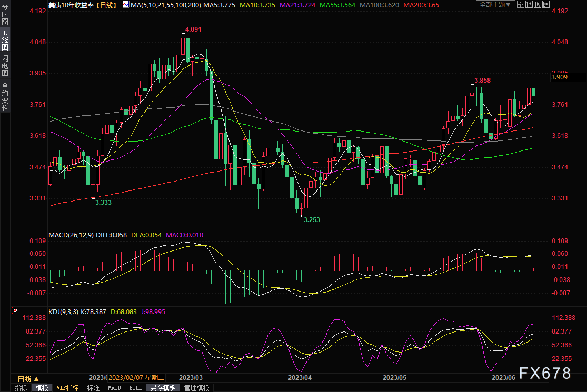This screenshot has width=587, height=392.
Task: Select the 模板 bottom tab
Action: pyautogui.click(x=42, y=388)
